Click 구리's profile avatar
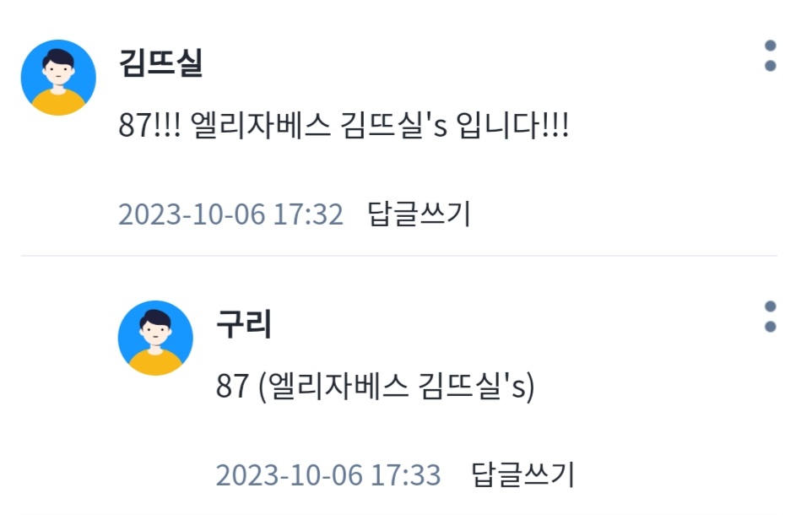Image resolution: width=812 pixels, height=515 pixels. coord(155,338)
